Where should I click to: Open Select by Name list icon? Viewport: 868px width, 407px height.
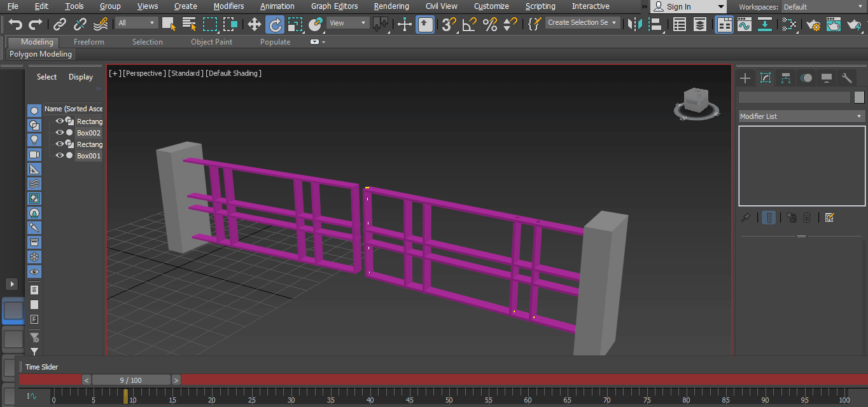[x=189, y=24]
